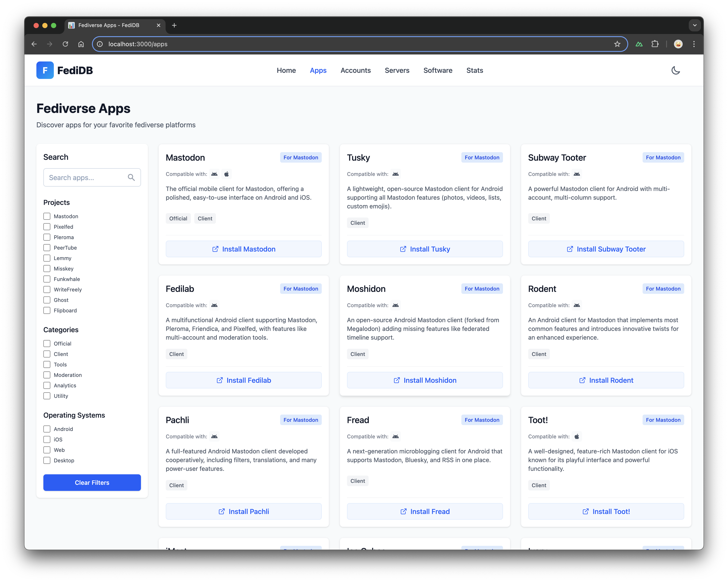Click Install Fread button
728x582 pixels.
[x=425, y=511]
